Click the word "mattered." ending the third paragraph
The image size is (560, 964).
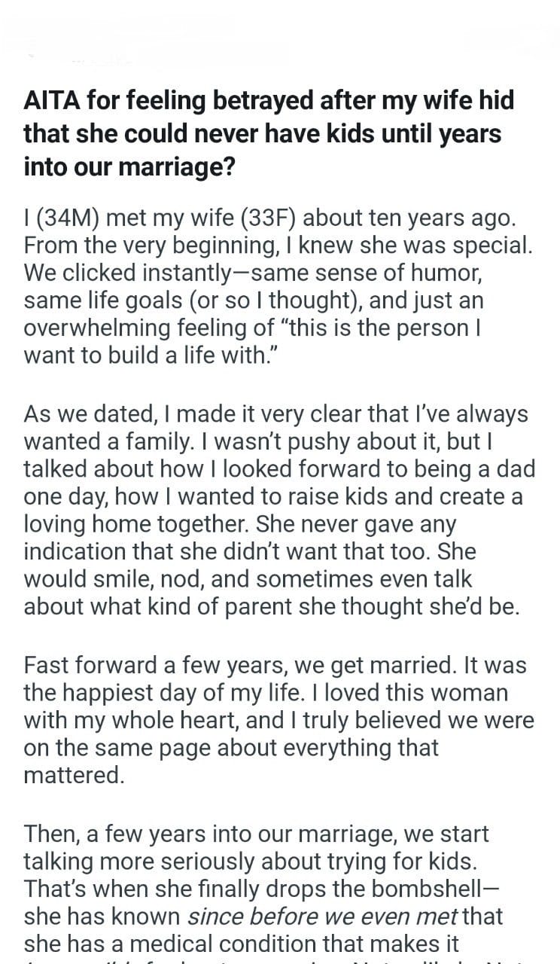(74, 776)
